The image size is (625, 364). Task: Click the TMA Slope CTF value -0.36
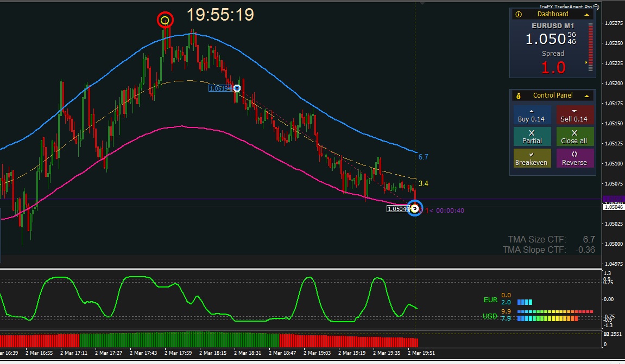pyautogui.click(x=585, y=250)
